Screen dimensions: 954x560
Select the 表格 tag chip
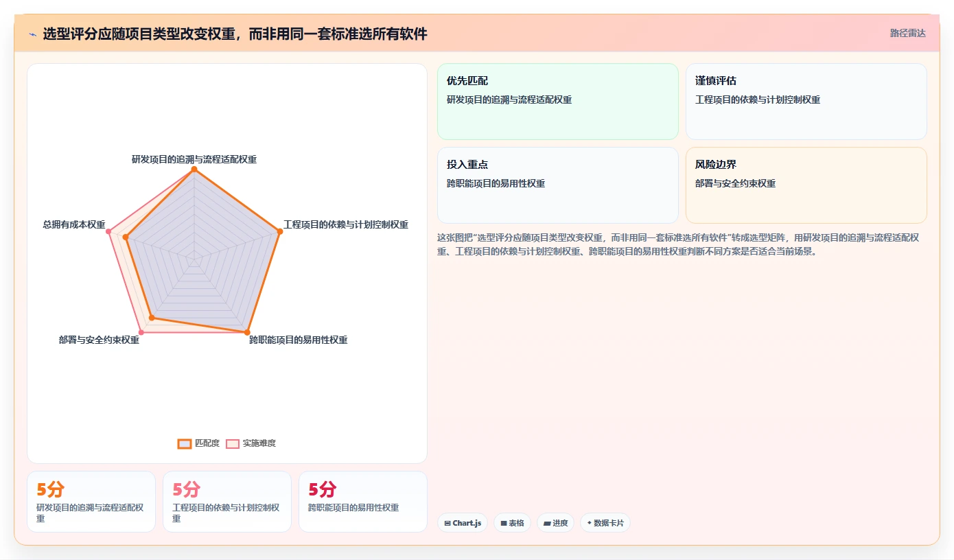pyautogui.click(x=512, y=523)
